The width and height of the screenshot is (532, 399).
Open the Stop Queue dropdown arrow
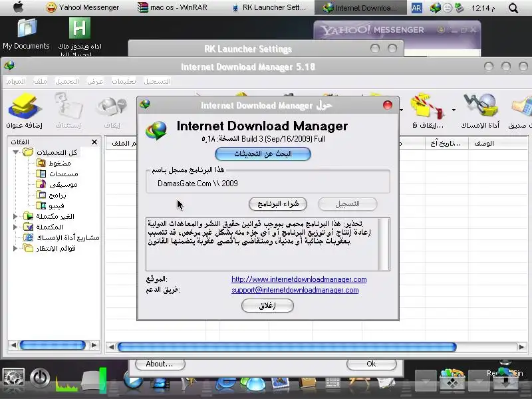pos(454,110)
